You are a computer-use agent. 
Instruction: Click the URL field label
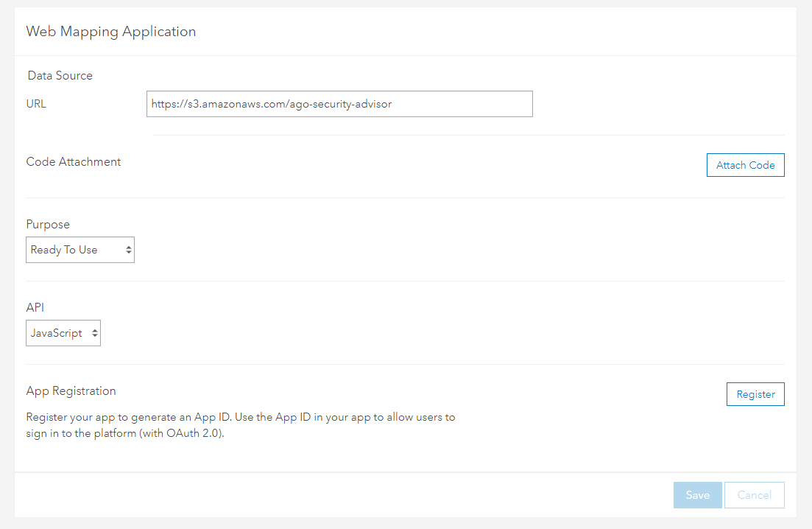click(35, 104)
